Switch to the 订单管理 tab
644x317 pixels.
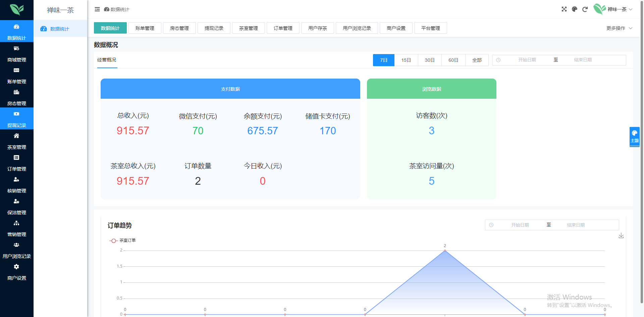tap(283, 28)
